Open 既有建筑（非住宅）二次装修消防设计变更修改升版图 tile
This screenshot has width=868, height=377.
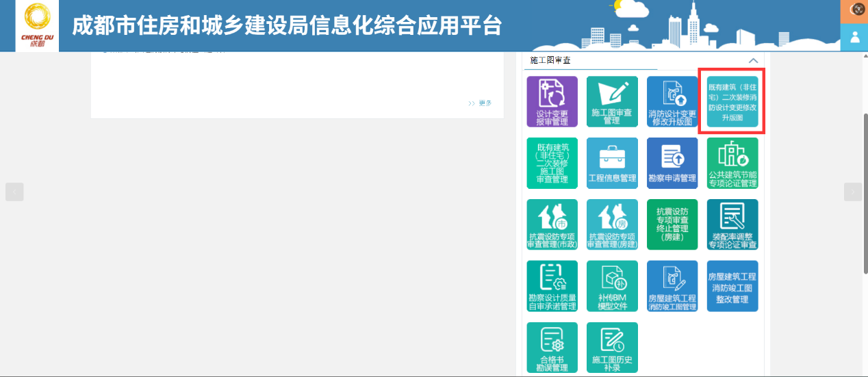[x=732, y=101]
